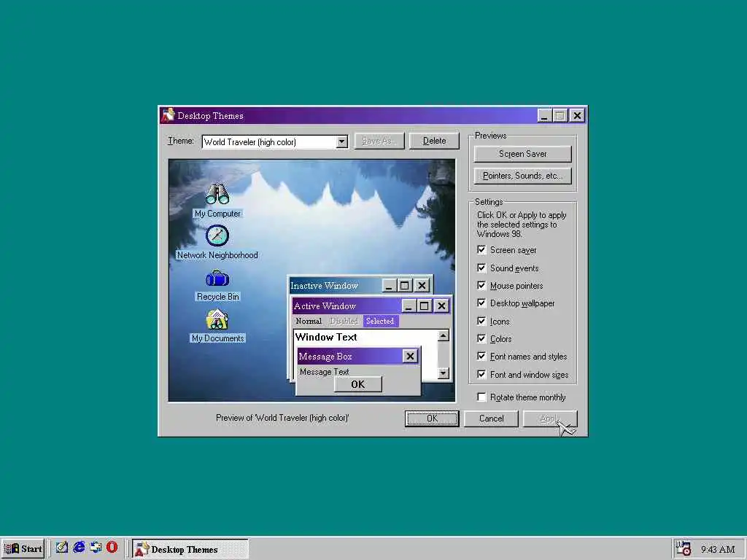Click the Window Text in the preview
Image resolution: width=747 pixels, height=560 pixels.
coord(326,337)
